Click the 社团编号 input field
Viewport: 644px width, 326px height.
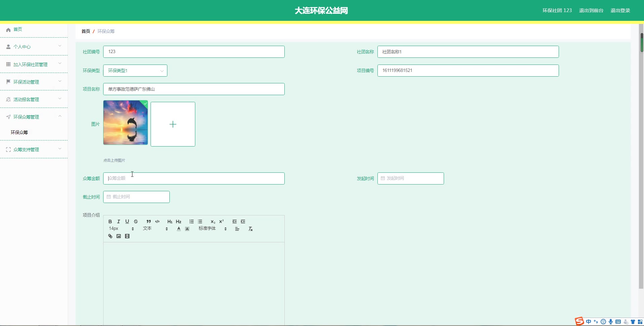[x=194, y=52]
